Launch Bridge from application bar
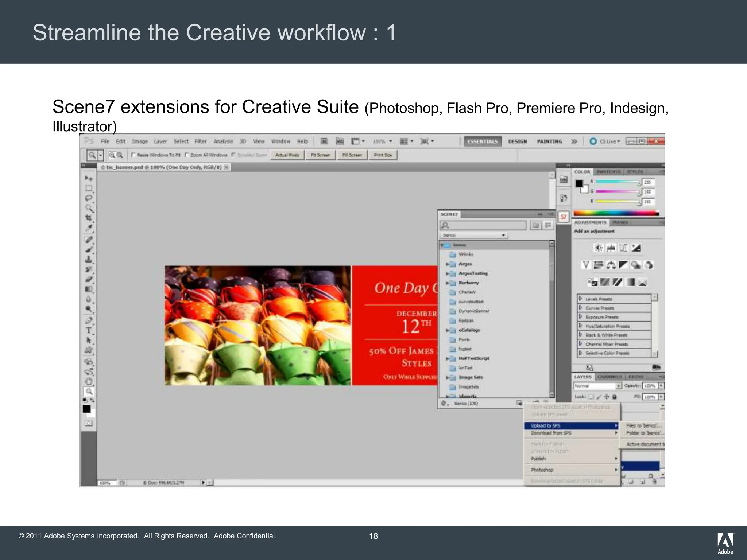The width and height of the screenshot is (747, 560). 324,141
